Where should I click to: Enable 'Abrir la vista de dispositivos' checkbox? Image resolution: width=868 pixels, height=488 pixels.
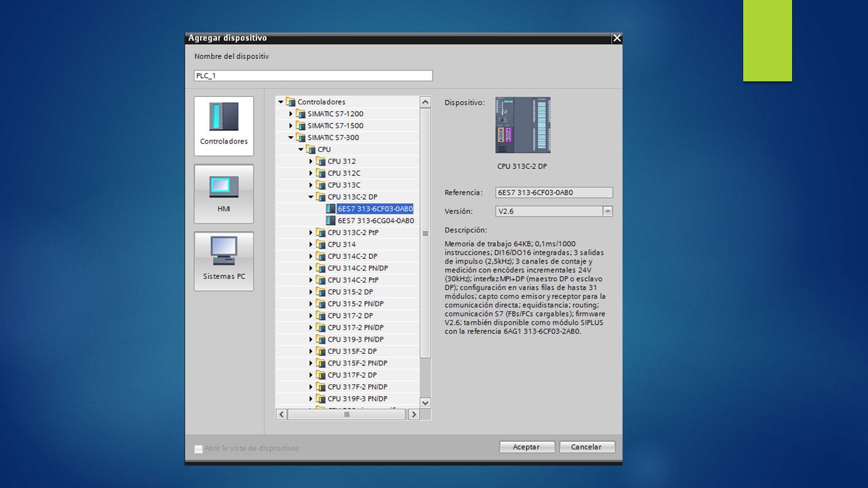[x=198, y=448]
